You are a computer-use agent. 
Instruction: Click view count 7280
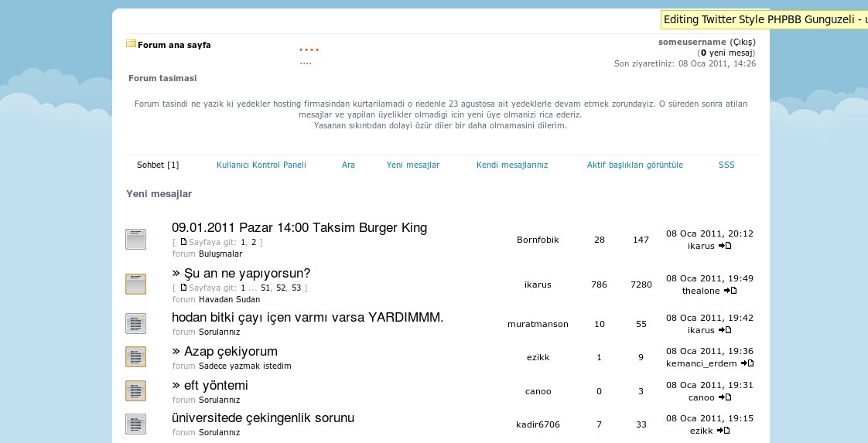click(x=641, y=285)
